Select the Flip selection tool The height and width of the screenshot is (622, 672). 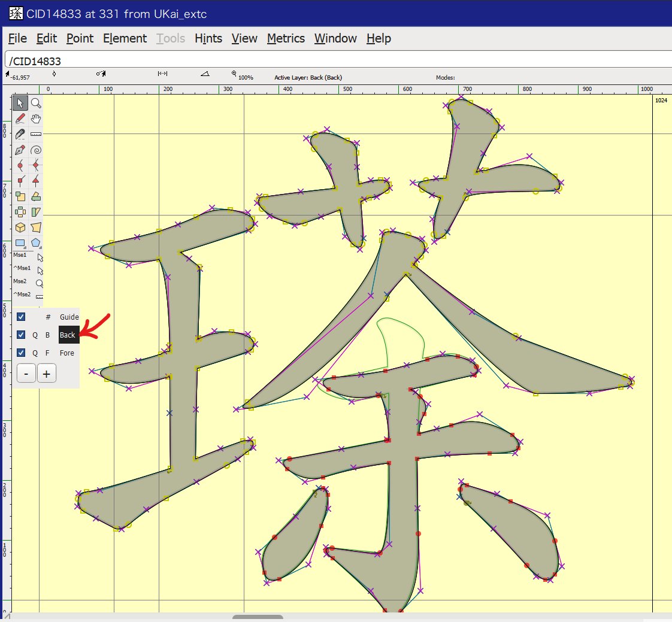tap(20, 211)
